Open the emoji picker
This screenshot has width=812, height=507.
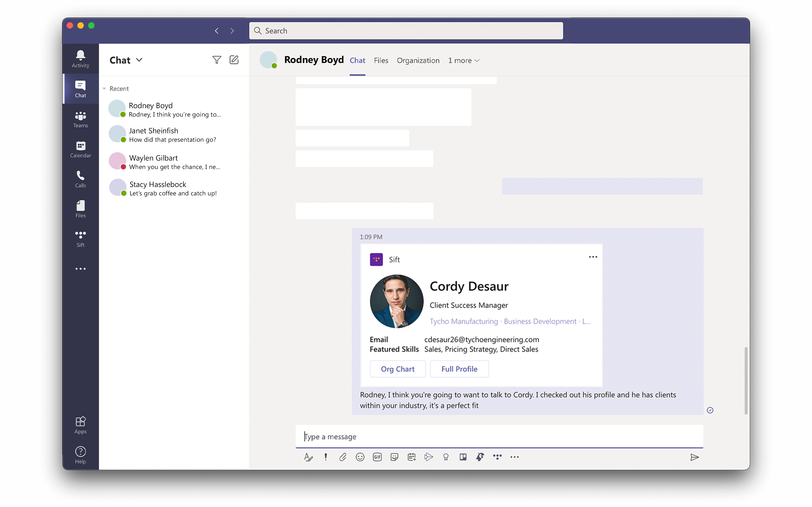pos(360,457)
